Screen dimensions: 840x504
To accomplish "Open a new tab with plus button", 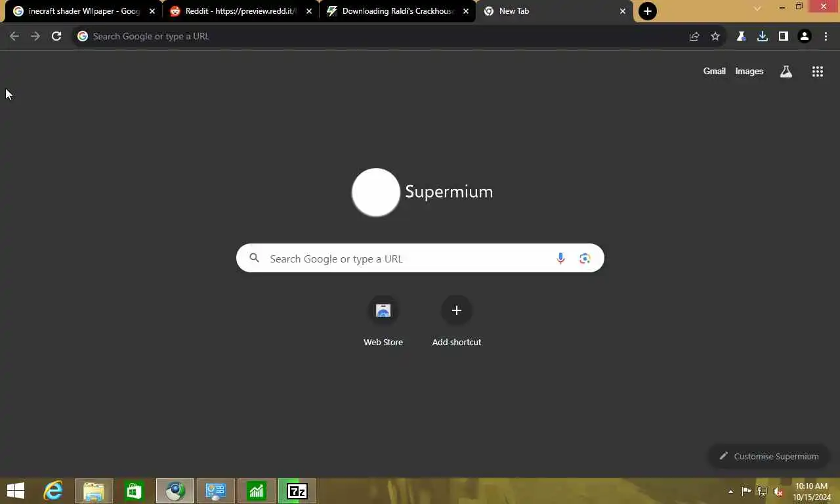I will tap(647, 11).
